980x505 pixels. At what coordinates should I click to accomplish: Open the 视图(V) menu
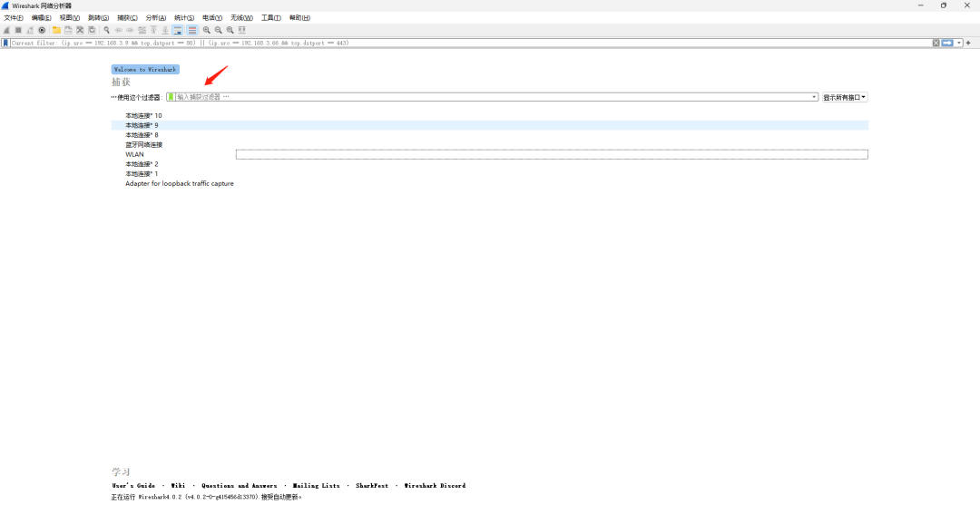[x=69, y=17]
